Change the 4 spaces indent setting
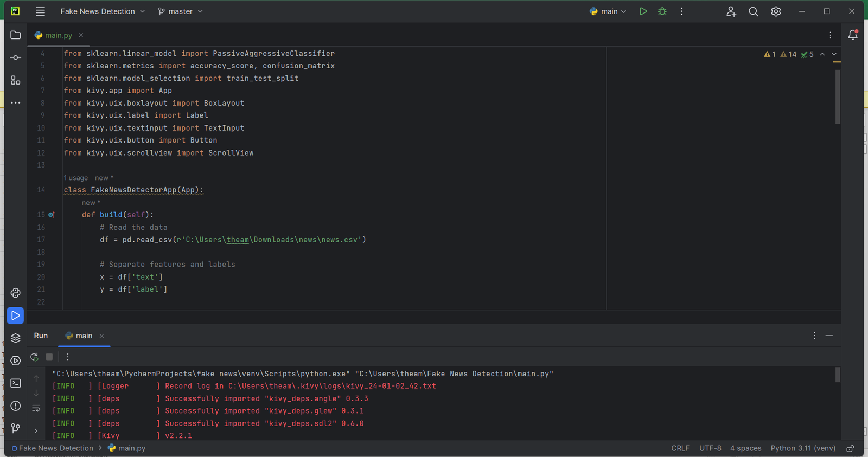 pyautogui.click(x=745, y=448)
